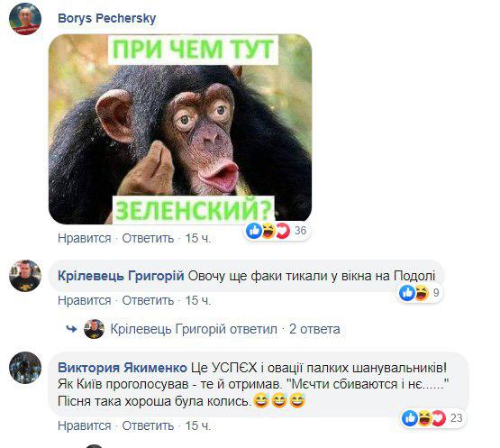The width and height of the screenshot is (500, 448).
Task: Open the chimpanzee meme image
Action: (180, 129)
